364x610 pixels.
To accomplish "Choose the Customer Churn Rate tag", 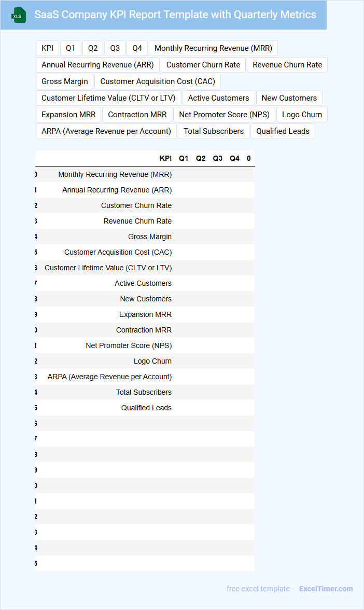I will point(203,65).
